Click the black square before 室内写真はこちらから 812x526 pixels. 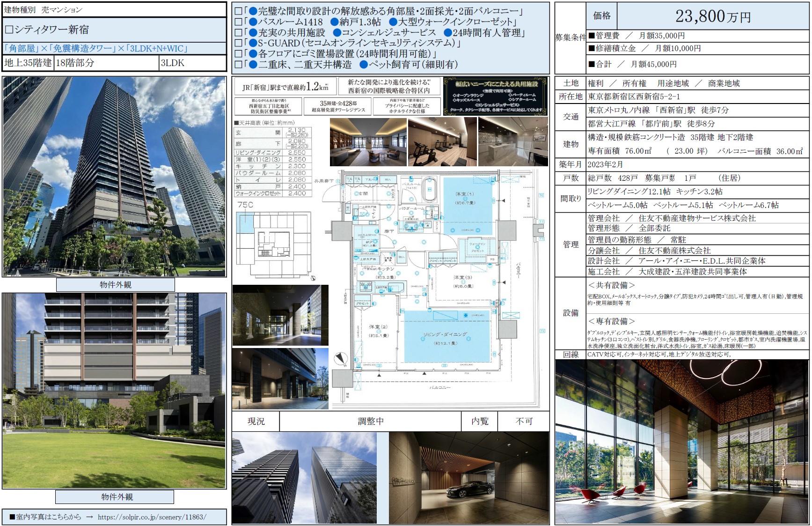[12, 517]
